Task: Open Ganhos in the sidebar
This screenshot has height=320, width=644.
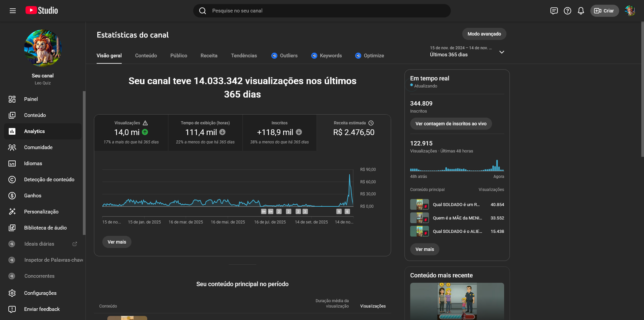Action: tap(33, 196)
